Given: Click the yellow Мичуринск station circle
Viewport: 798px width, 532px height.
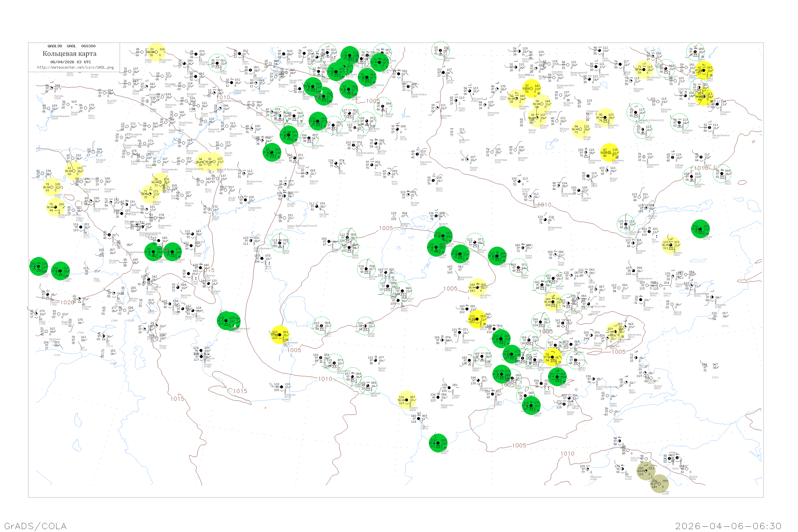Looking at the screenshot, I should point(156,52).
